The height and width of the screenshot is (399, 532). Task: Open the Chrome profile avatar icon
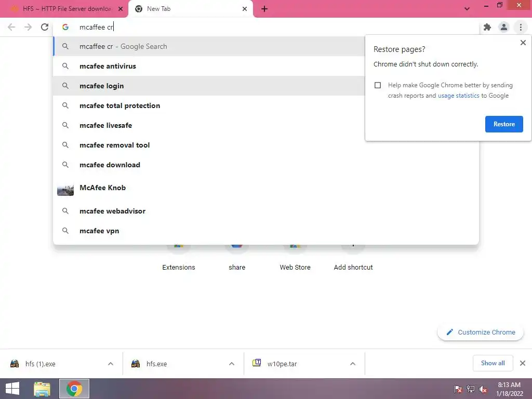pyautogui.click(x=504, y=27)
